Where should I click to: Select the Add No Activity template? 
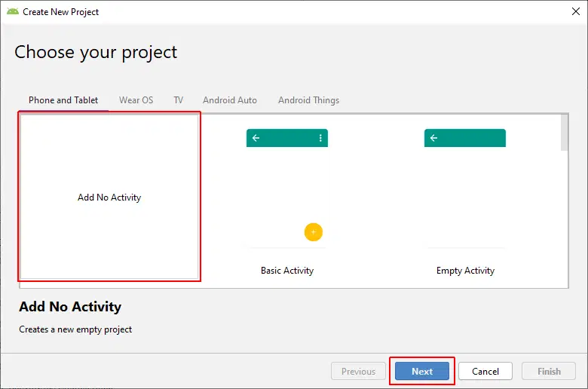tap(109, 197)
